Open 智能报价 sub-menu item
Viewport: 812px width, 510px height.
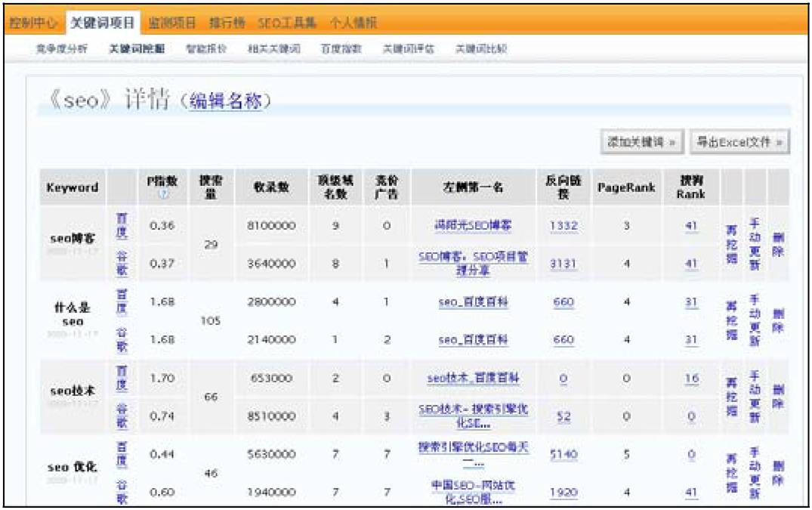(x=206, y=48)
